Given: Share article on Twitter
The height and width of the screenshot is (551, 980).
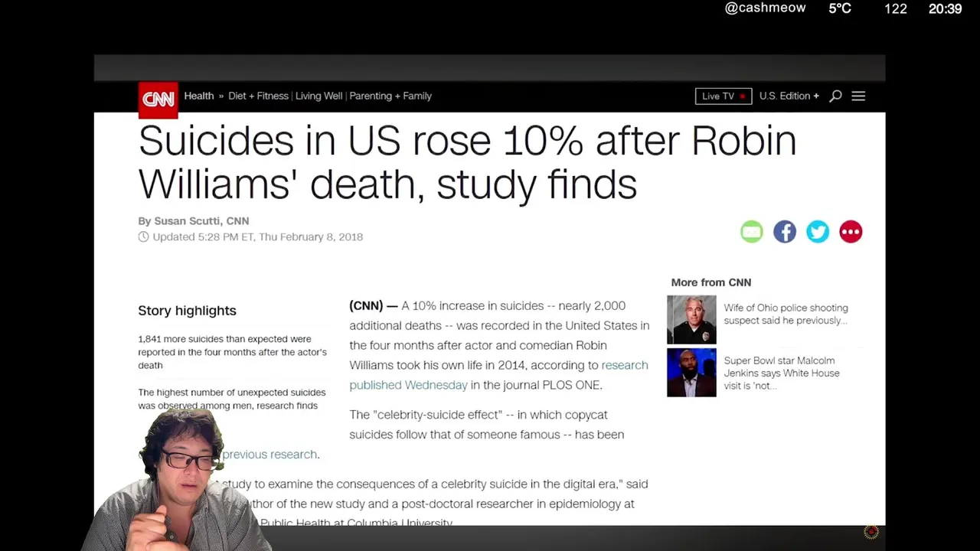Looking at the screenshot, I should pyautogui.click(x=818, y=232).
